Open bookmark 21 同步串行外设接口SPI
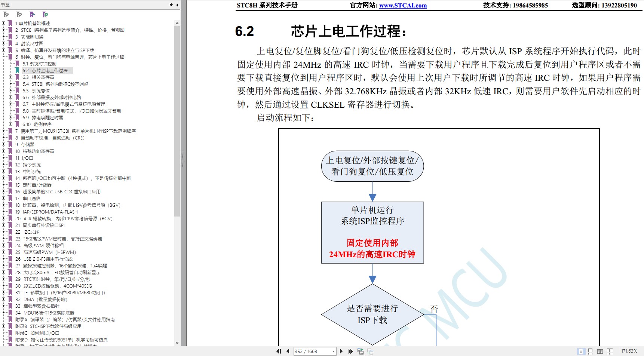 pos(40,225)
